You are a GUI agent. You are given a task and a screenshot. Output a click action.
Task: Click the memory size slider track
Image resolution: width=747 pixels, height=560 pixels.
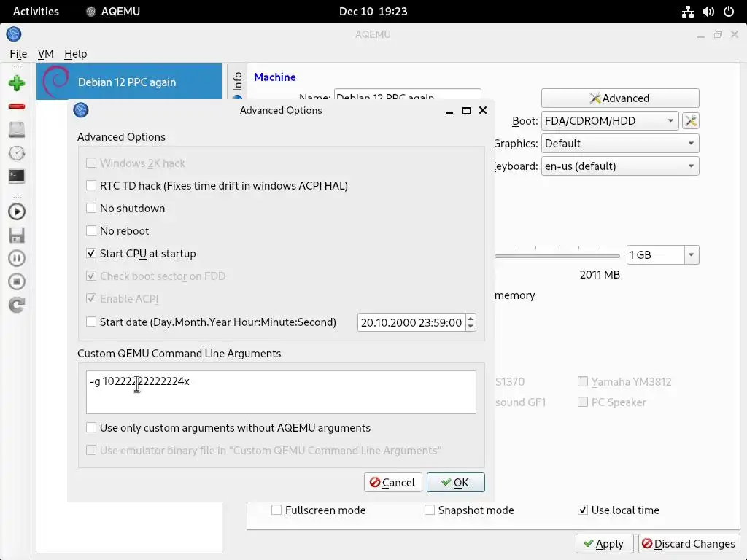point(557,256)
